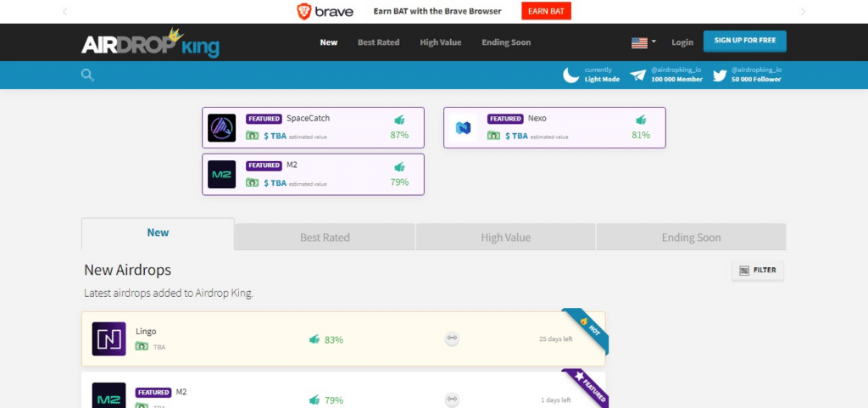Image resolution: width=868 pixels, height=408 pixels.
Task: Go to next banner with right arrow
Action: tap(803, 11)
